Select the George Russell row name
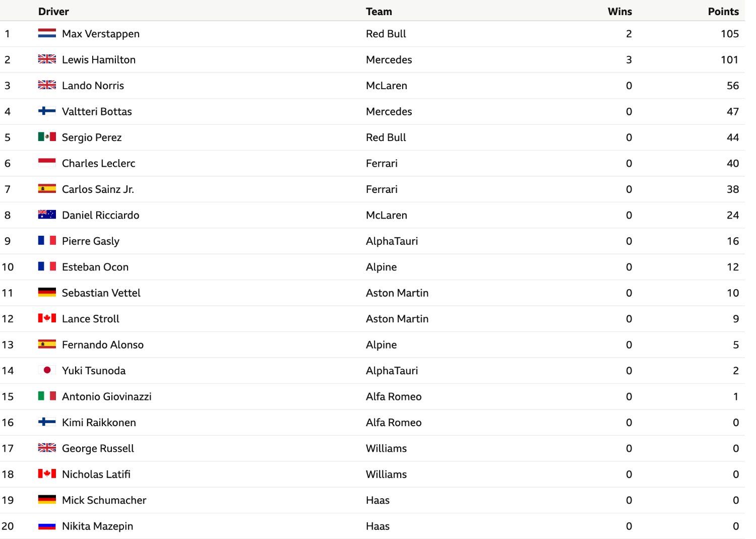 (x=98, y=448)
